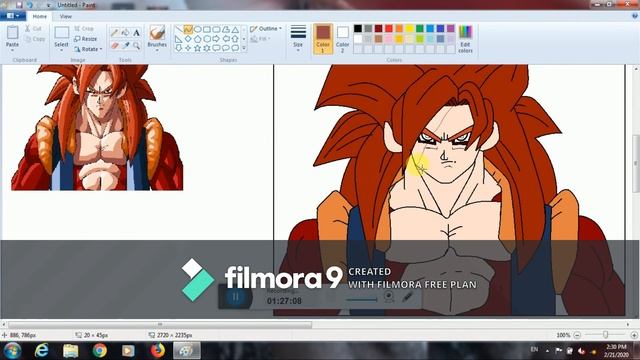Click the Edit colors button

(x=465, y=39)
